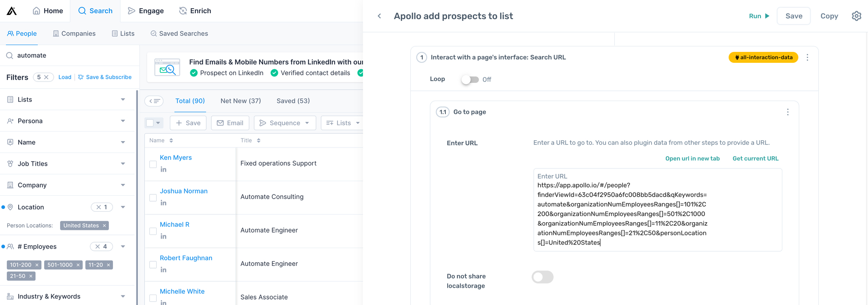Click the back arrow beside the automation title
Viewport: 868px width, 305px height.
coord(379,16)
